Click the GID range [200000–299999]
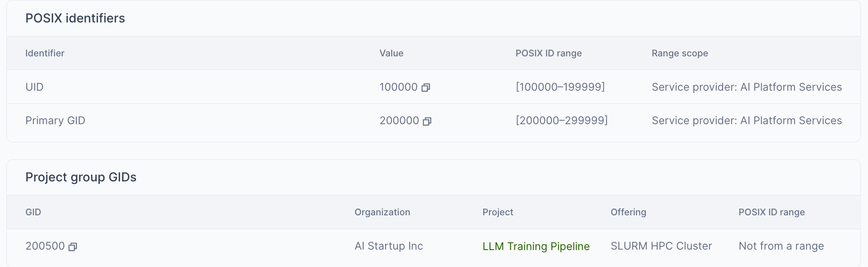Image resolution: width=868 pixels, height=267 pixels. point(562,120)
